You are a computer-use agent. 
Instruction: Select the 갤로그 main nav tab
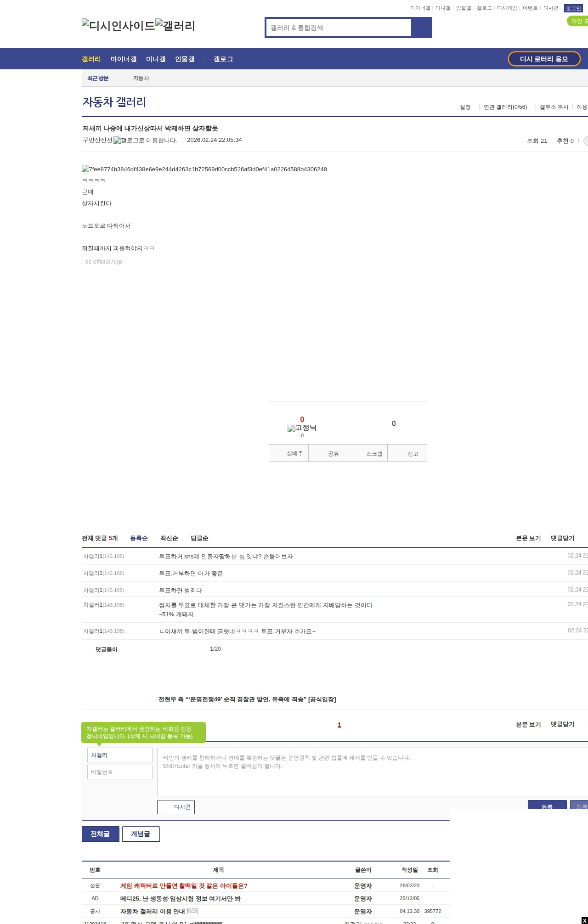[223, 59]
